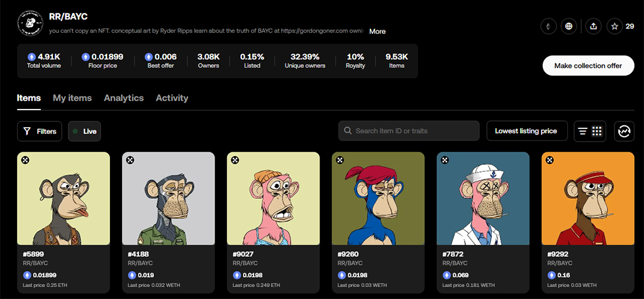Open the Filters panel
644x299 pixels.
40,131
